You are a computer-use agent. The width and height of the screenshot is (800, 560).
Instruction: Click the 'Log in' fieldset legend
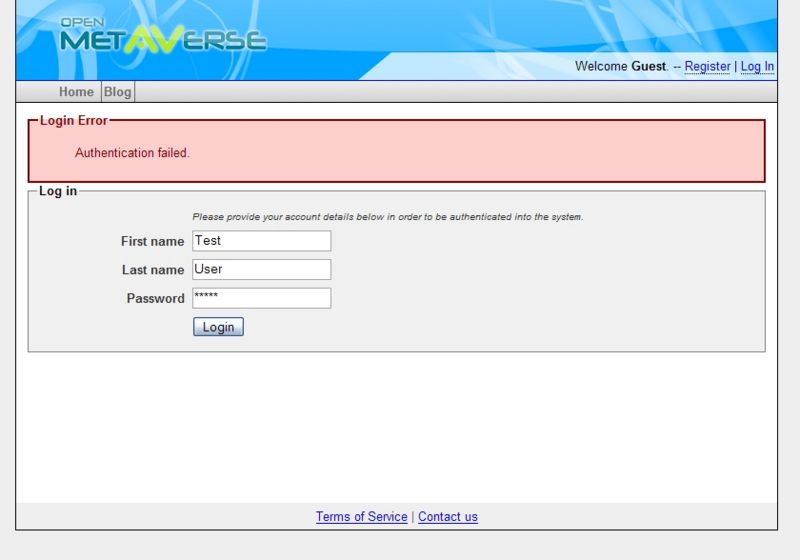tap(58, 191)
